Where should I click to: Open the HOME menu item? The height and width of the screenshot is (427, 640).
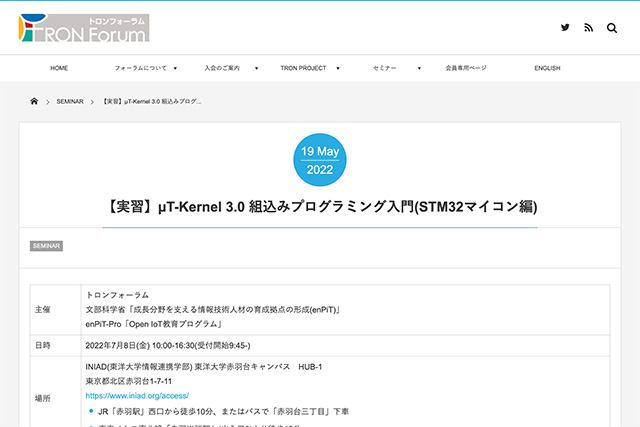[59, 68]
